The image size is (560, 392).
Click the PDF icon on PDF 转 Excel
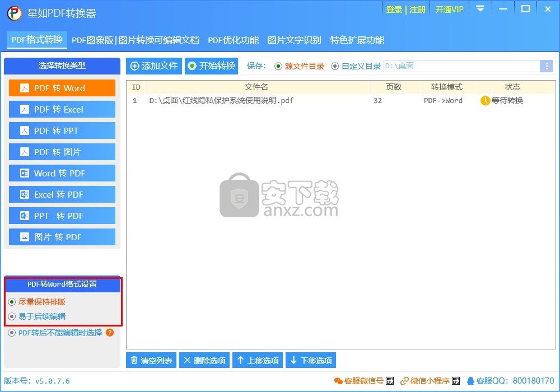pos(25,109)
